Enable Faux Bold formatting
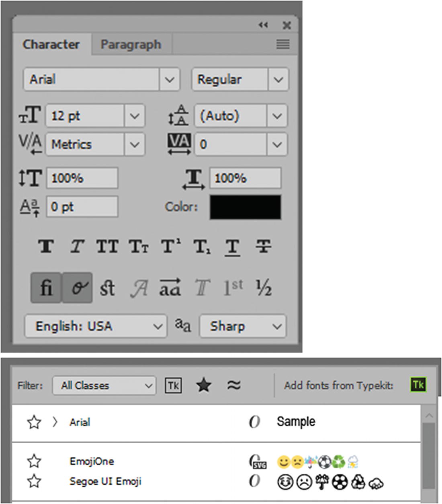This screenshot has height=504, width=442. (45, 247)
